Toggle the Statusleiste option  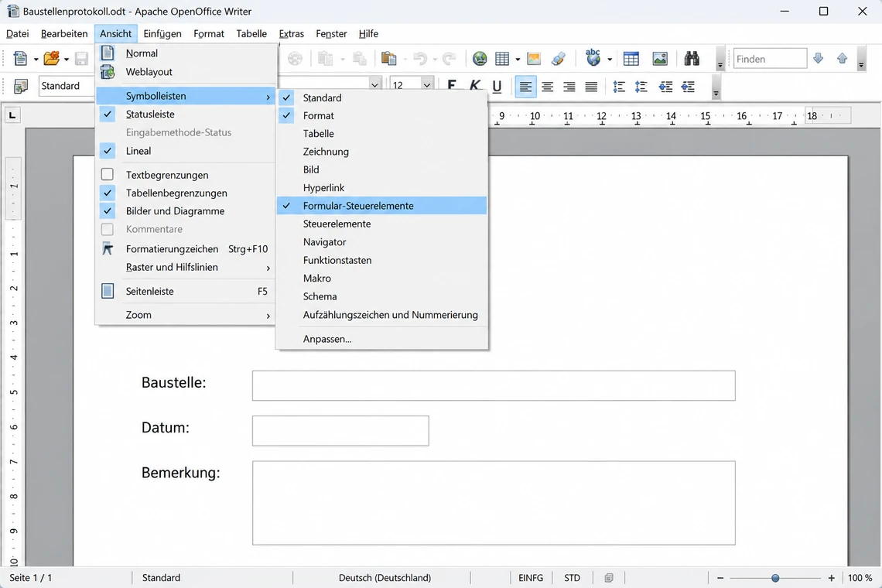click(185, 115)
